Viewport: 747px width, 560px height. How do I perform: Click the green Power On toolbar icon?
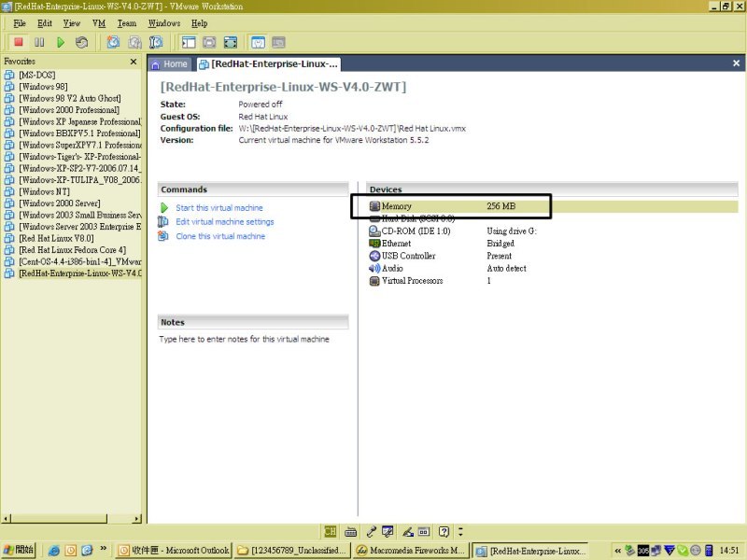point(61,42)
